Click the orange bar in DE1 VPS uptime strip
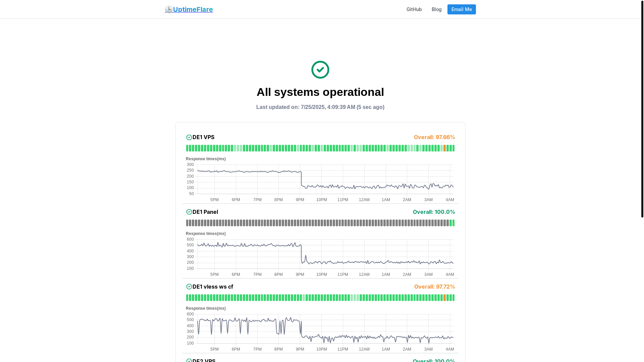The image size is (644, 362). [x=445, y=148]
